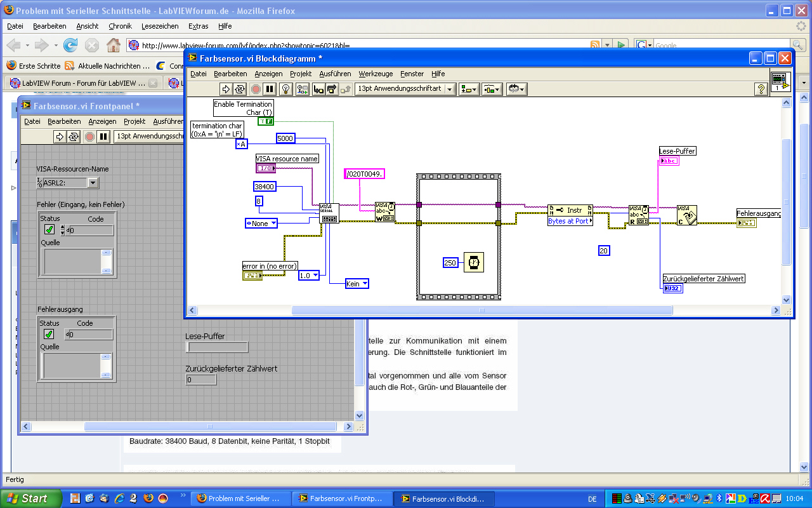Screen dimensions: 812x508
Task: Click the VI icon pane in the Blockdiagramm corner
Action: click(x=781, y=82)
